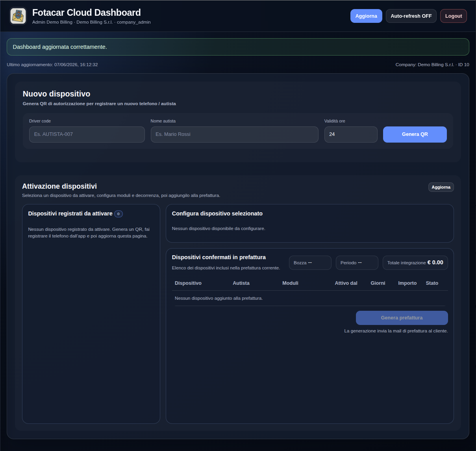Click the header Aggiorna button

(x=366, y=16)
